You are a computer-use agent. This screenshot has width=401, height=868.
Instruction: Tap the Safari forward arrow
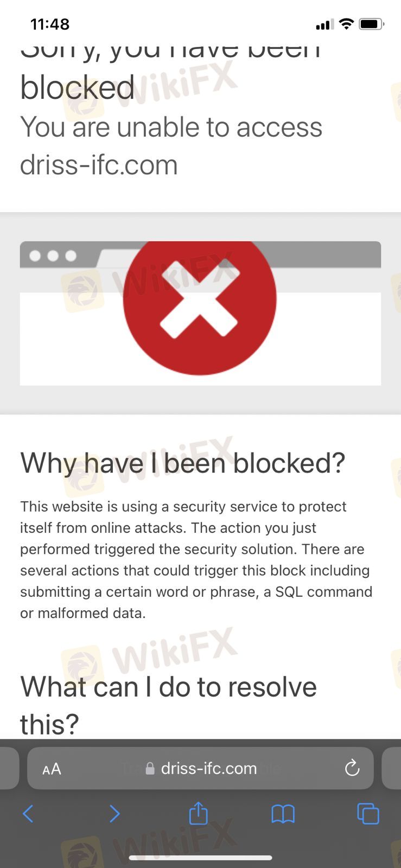[x=114, y=814]
